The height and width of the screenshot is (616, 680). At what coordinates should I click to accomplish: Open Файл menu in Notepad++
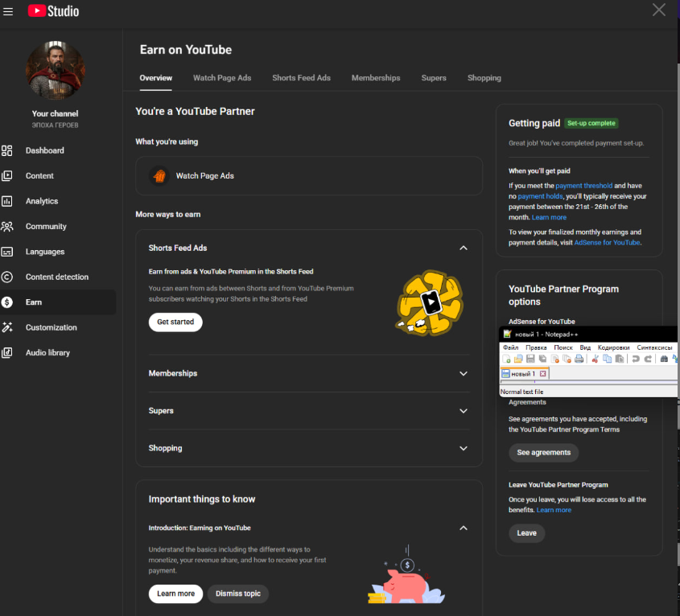point(510,347)
